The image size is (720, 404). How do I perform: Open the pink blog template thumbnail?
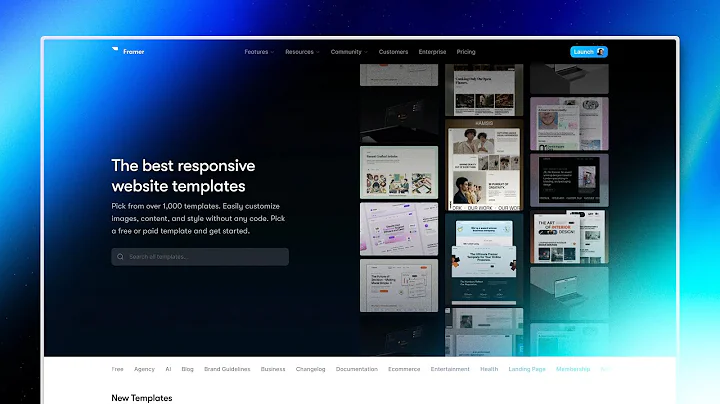(569, 123)
